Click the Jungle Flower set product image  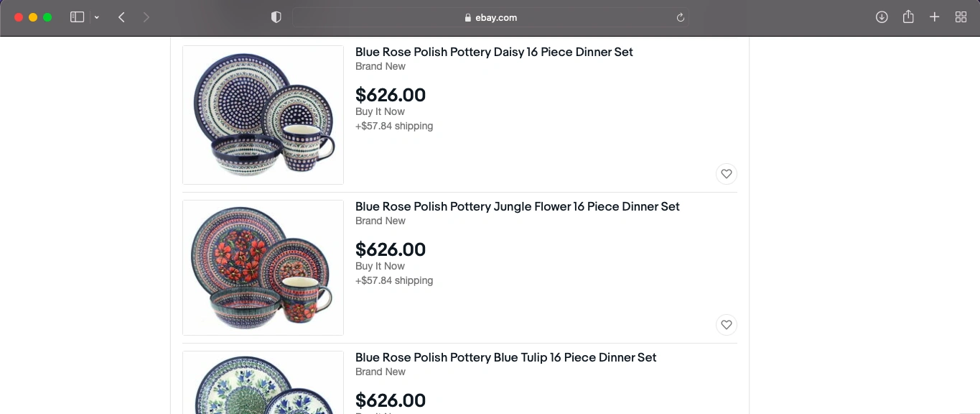(263, 267)
